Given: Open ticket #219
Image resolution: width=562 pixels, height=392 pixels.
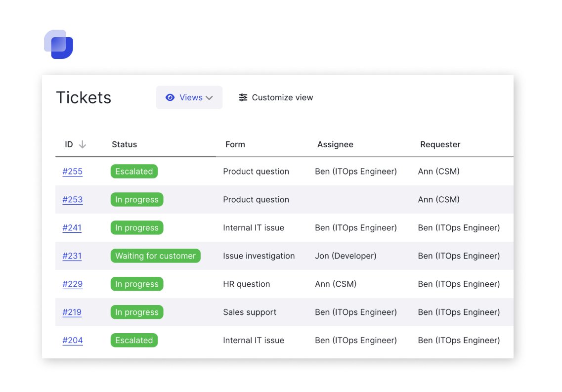Looking at the screenshot, I should [72, 312].
